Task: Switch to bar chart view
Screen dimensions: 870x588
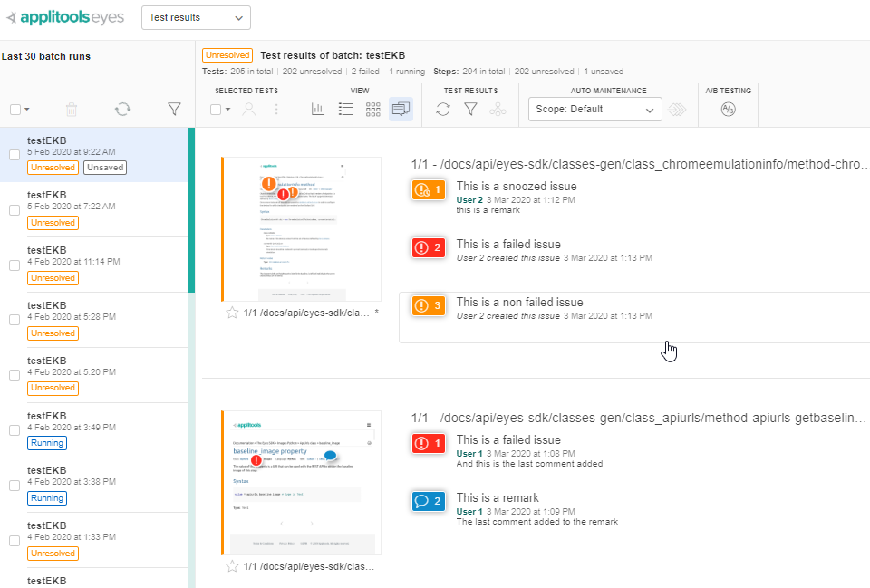Action: (x=318, y=110)
